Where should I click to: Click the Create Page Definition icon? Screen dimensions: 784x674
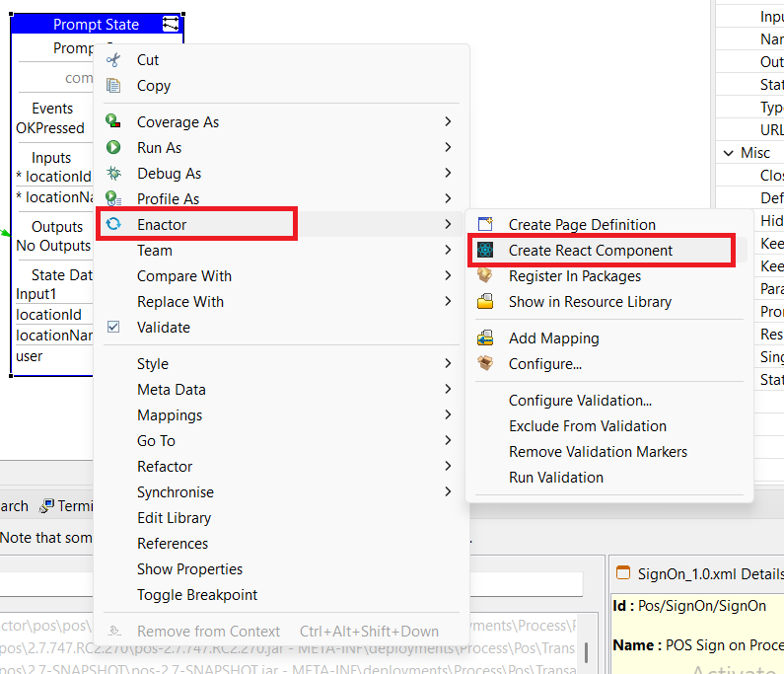(485, 224)
